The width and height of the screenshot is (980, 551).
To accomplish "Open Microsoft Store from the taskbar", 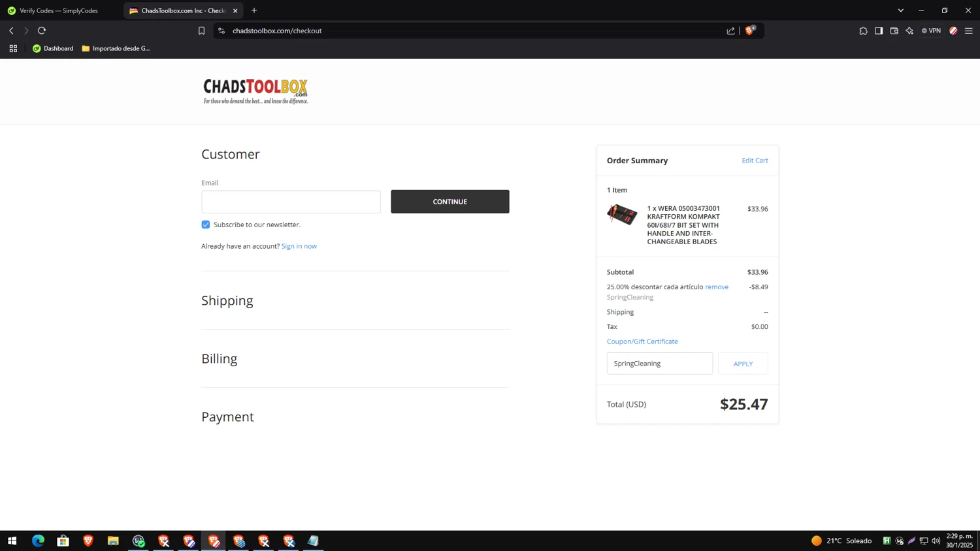I will click(x=63, y=541).
